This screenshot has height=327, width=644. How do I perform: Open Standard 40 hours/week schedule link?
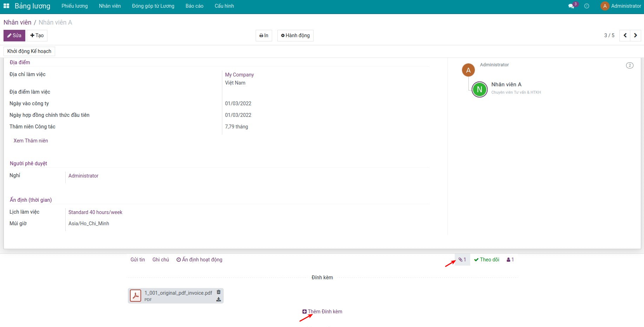[95, 212]
